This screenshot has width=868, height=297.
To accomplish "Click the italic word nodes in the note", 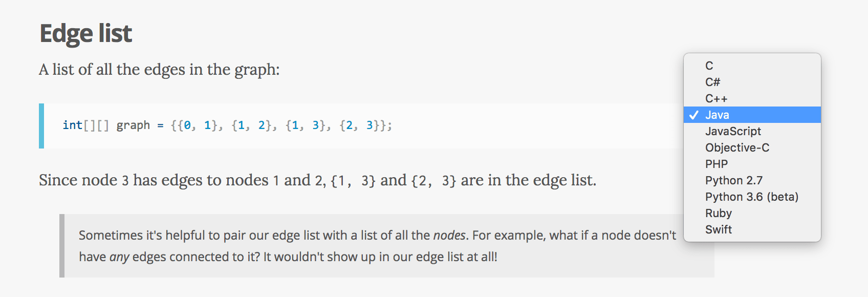I will [449, 236].
